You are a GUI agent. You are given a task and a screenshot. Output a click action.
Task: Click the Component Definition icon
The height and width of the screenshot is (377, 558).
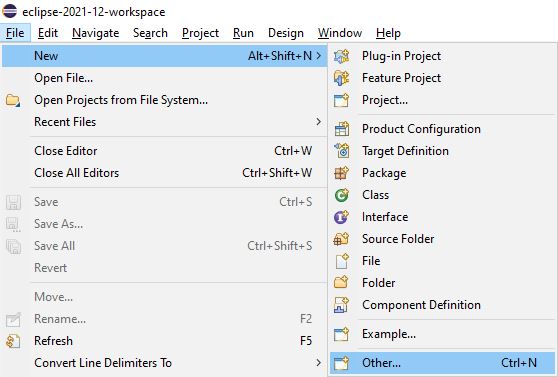342,305
